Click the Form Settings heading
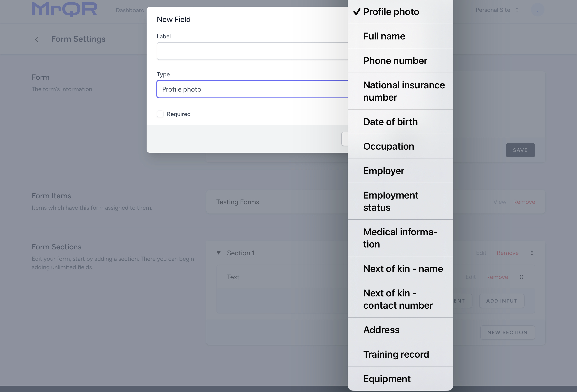This screenshot has width=577, height=392. tap(78, 39)
